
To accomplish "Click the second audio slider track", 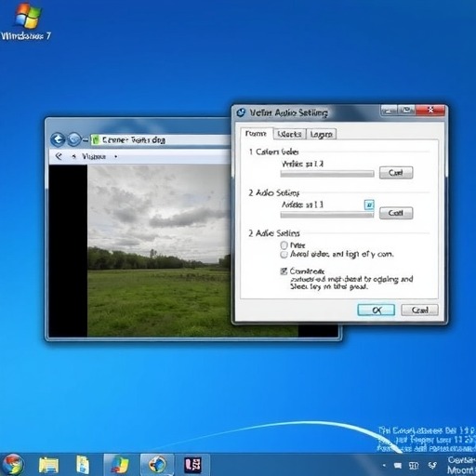I will 327,215.
